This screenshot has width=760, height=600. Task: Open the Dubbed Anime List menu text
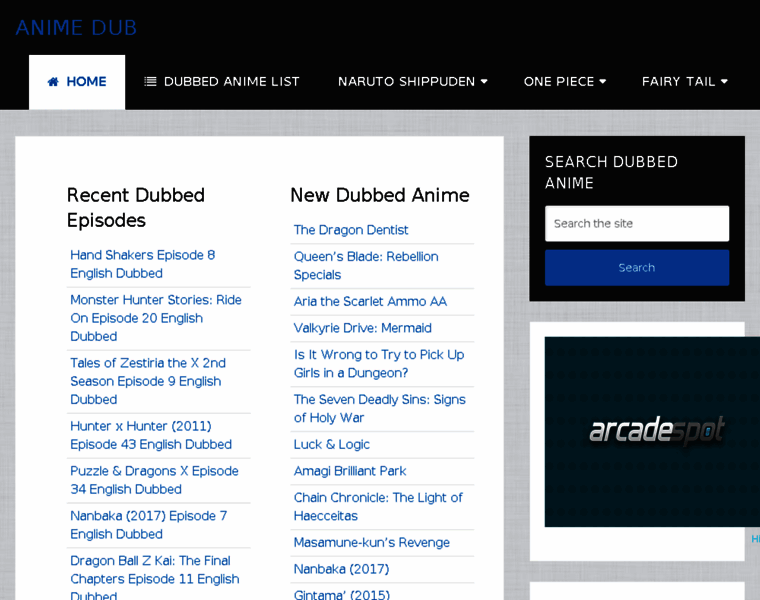pos(232,81)
